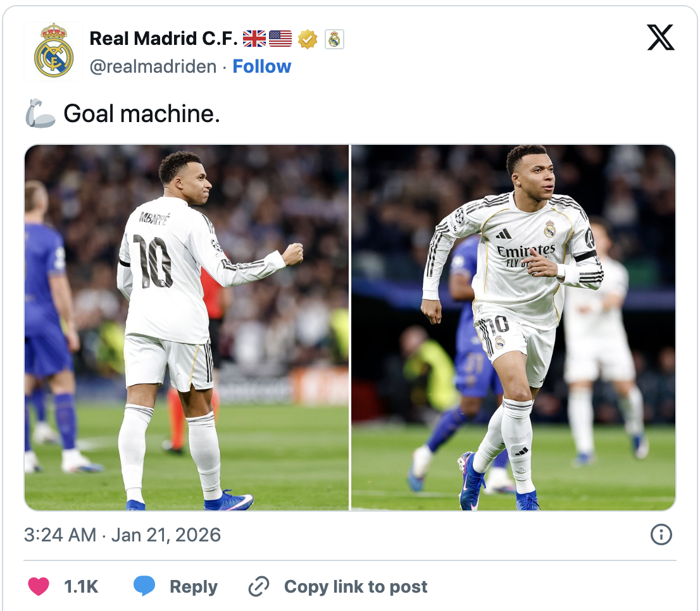Click the gold verified checkmark badge

(x=308, y=39)
